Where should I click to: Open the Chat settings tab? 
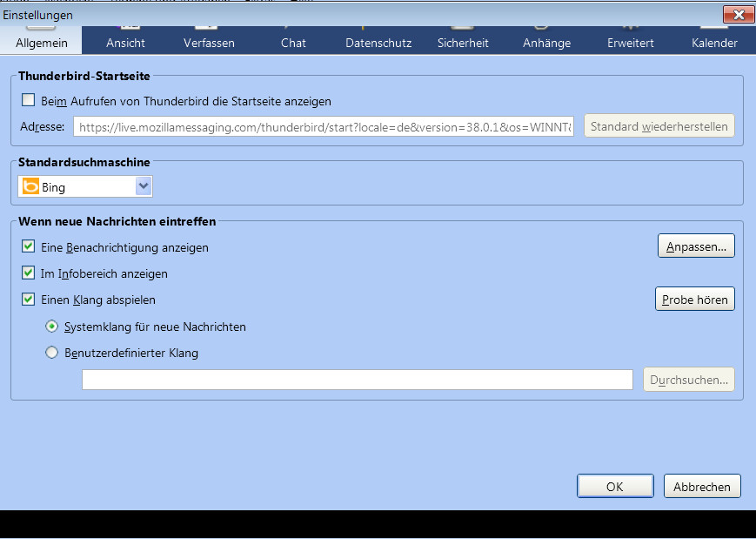[x=293, y=41]
